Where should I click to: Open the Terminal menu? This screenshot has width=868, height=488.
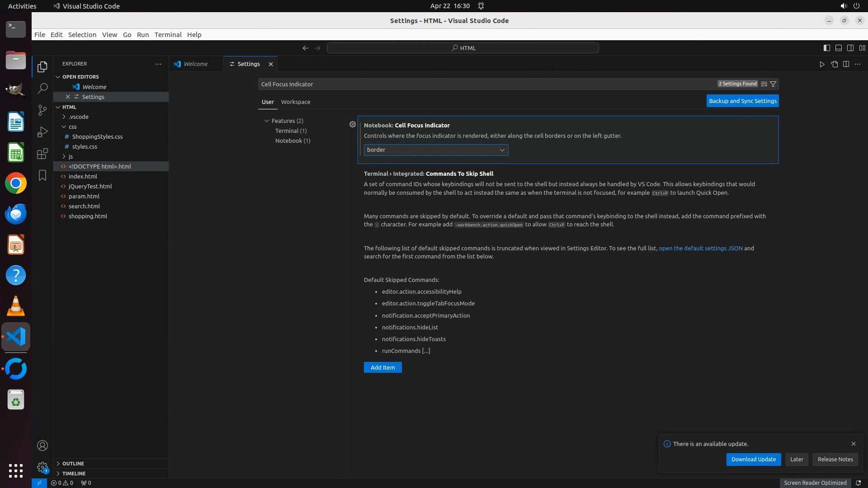click(168, 35)
